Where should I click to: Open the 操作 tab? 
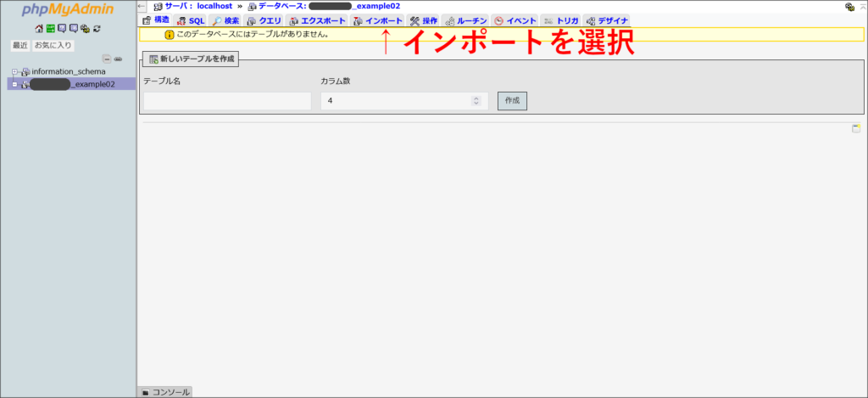[x=424, y=21]
